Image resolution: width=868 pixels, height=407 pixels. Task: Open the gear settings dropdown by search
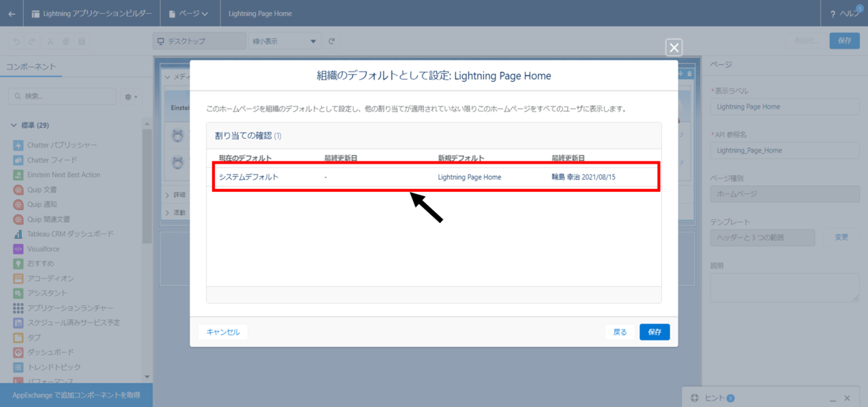click(131, 96)
